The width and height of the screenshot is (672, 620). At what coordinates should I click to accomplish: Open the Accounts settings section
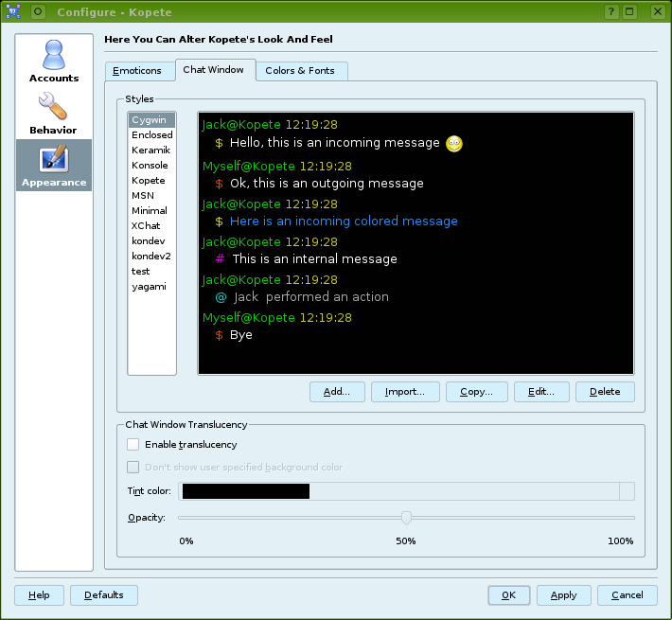[54, 61]
